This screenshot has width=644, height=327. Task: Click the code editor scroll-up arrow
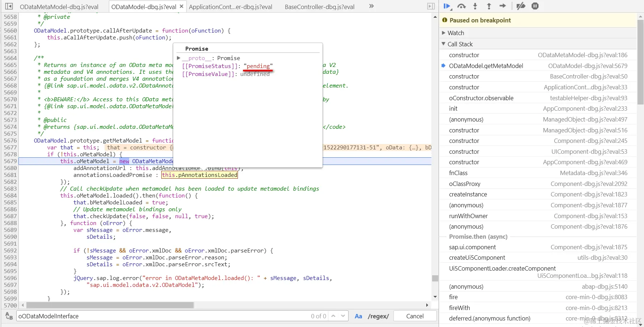click(435, 17)
